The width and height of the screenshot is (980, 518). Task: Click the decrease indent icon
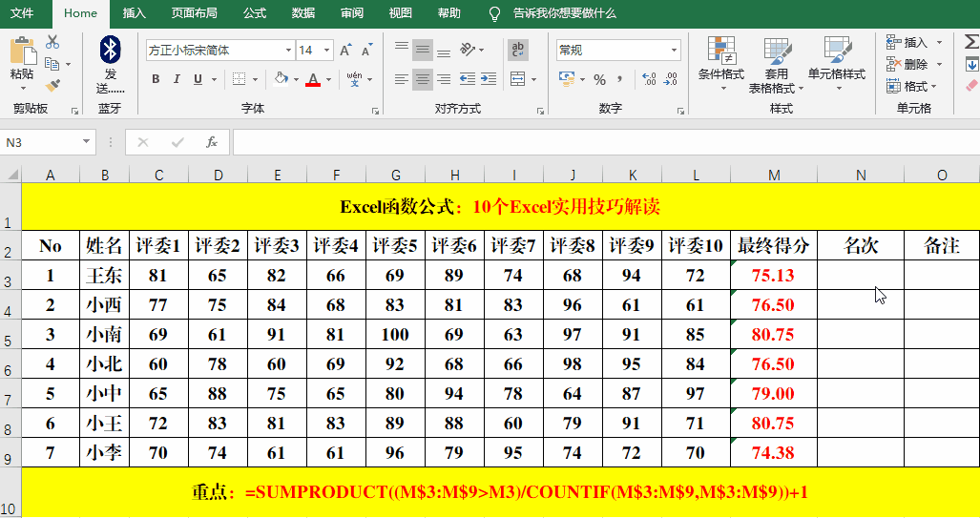(x=467, y=79)
